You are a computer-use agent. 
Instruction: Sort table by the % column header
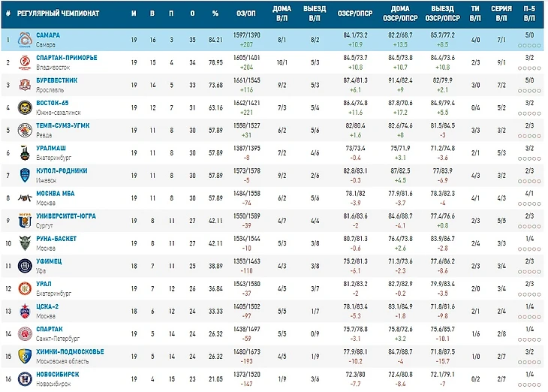pyautogui.click(x=215, y=14)
